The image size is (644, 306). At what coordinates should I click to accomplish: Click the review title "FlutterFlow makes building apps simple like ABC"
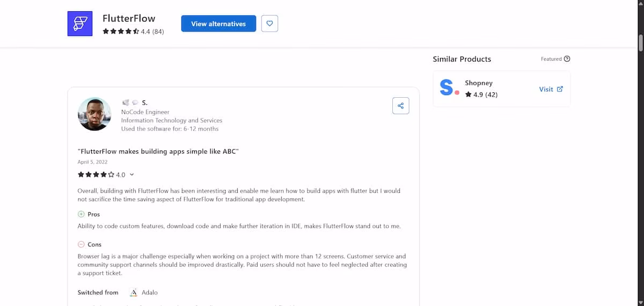point(158,151)
